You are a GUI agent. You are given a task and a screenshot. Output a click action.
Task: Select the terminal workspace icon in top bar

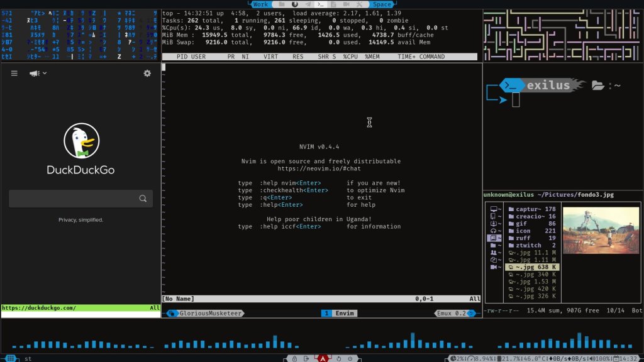click(x=320, y=4)
